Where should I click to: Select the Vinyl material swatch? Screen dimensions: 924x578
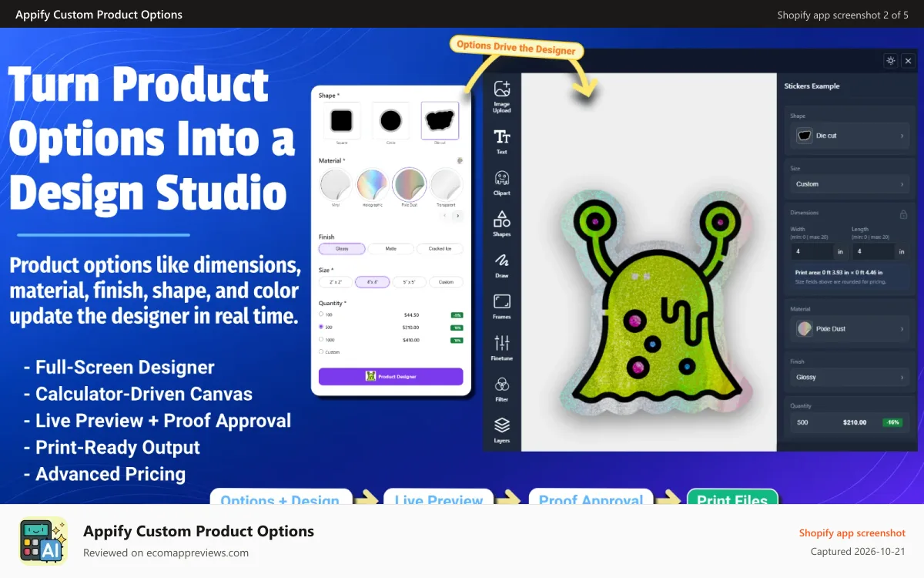(335, 185)
